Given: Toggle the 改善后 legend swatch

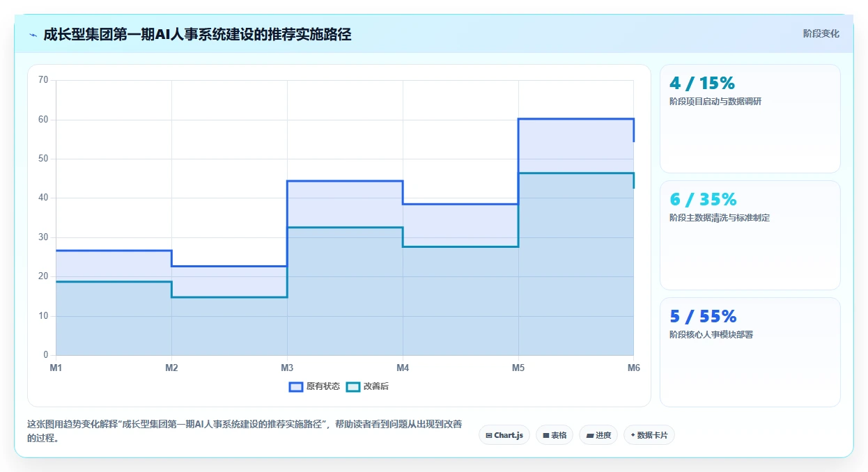Looking at the screenshot, I should point(353,386).
